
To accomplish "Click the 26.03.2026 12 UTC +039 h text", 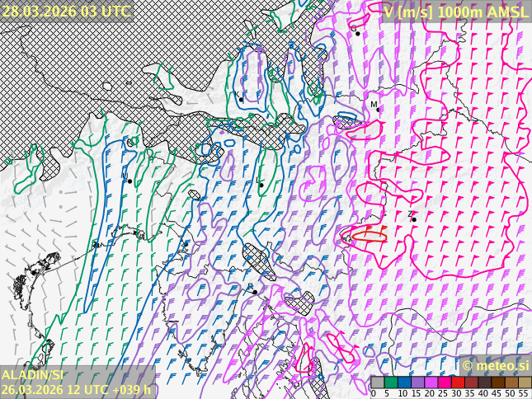I will point(76,390).
